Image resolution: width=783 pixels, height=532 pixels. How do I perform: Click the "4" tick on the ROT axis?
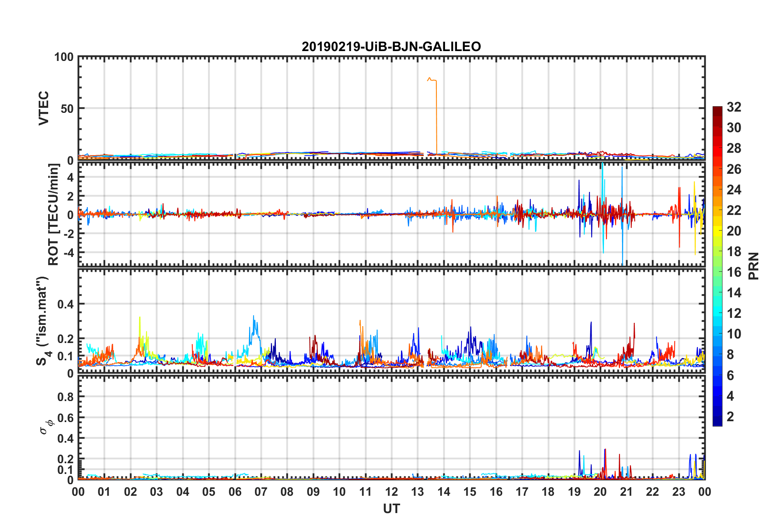[x=70, y=177]
